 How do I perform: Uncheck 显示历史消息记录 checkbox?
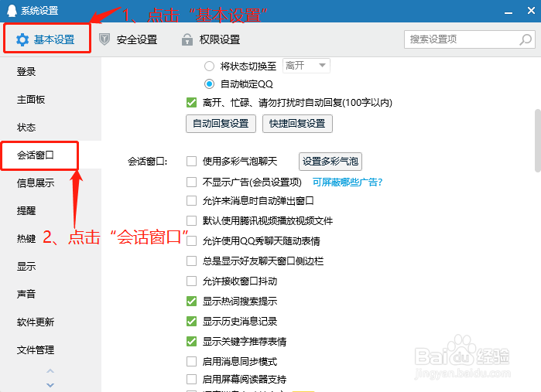[191, 322]
